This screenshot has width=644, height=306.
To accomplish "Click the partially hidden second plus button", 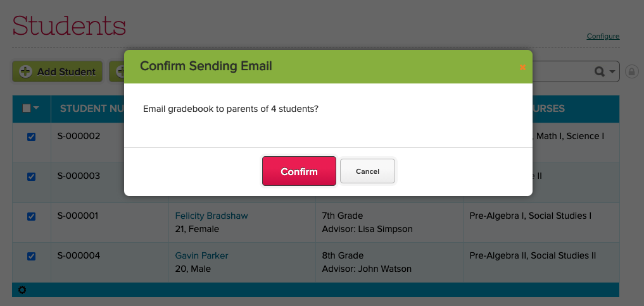I will (117, 71).
